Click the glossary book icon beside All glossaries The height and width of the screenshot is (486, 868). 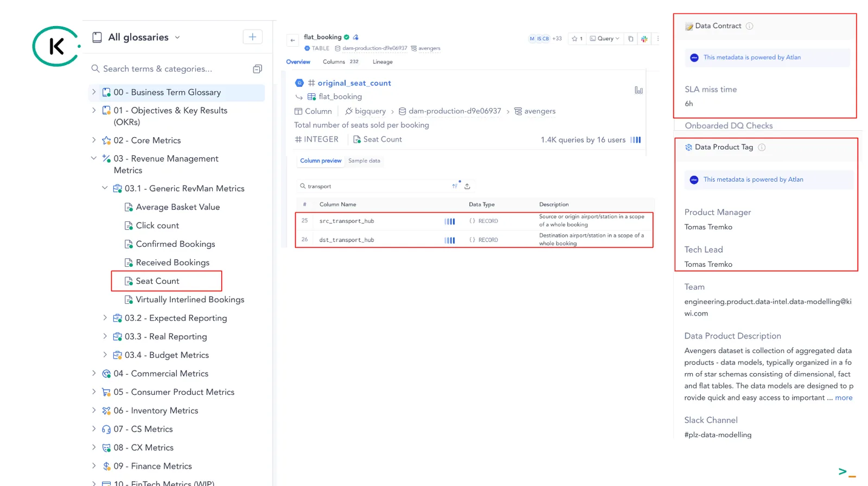click(x=97, y=37)
